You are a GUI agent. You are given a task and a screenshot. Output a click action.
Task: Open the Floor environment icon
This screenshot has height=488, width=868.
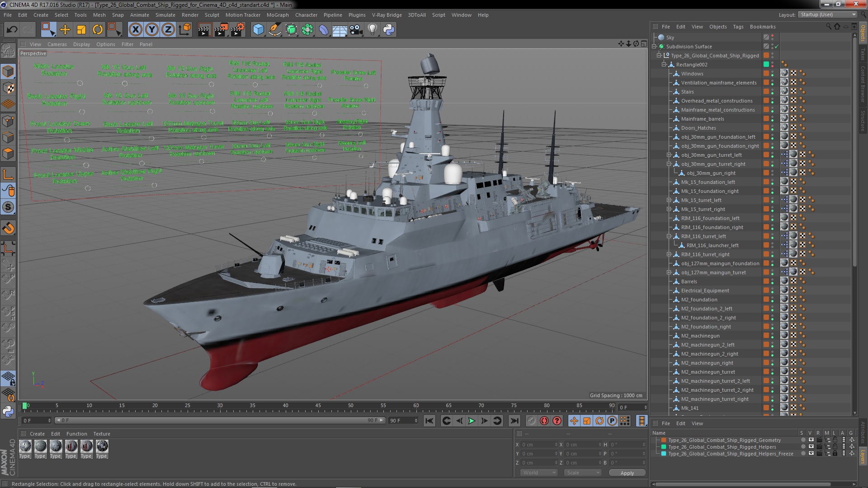tap(340, 30)
